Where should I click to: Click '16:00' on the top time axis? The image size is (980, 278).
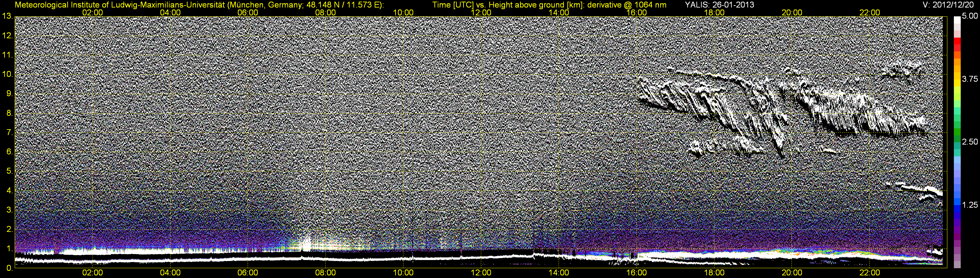pos(636,12)
